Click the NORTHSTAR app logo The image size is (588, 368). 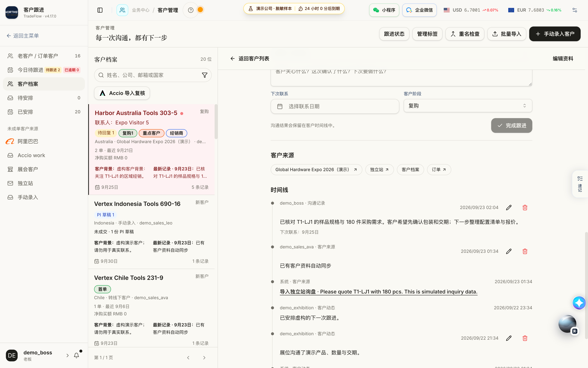12,12
